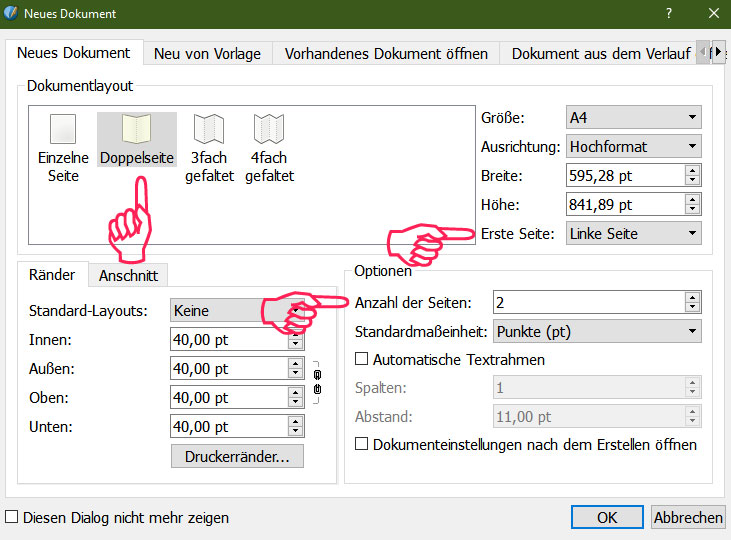Click the Breite input field
This screenshot has height=540, width=731.
(x=624, y=176)
